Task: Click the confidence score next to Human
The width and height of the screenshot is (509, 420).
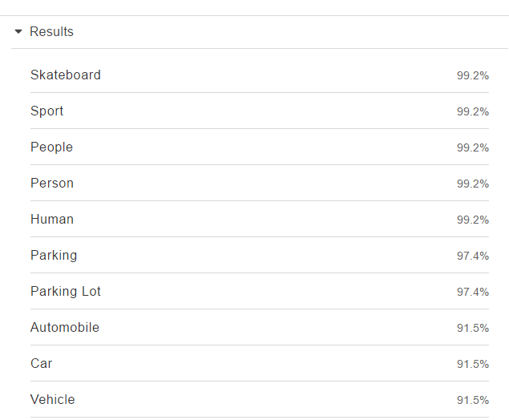Action: pyautogui.click(x=473, y=220)
